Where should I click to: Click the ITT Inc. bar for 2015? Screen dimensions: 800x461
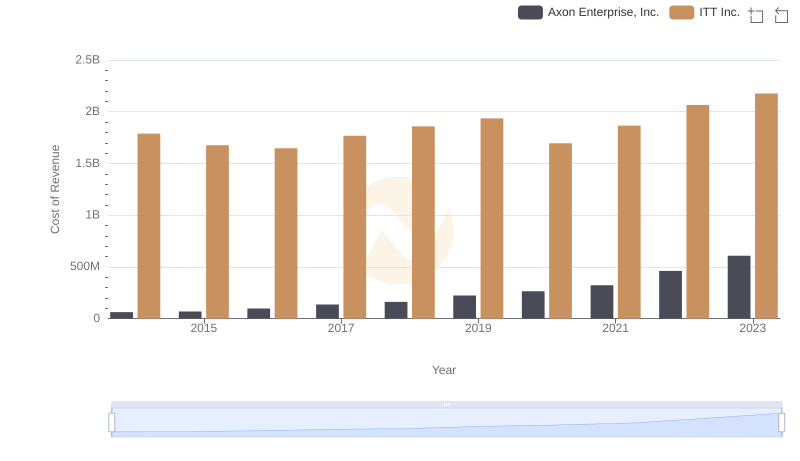click(217, 232)
